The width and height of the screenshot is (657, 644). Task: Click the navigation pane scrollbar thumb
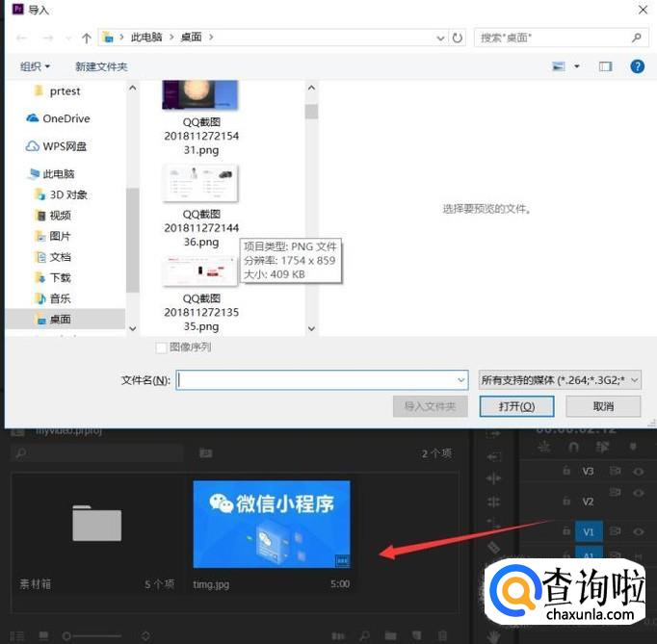coord(132,240)
